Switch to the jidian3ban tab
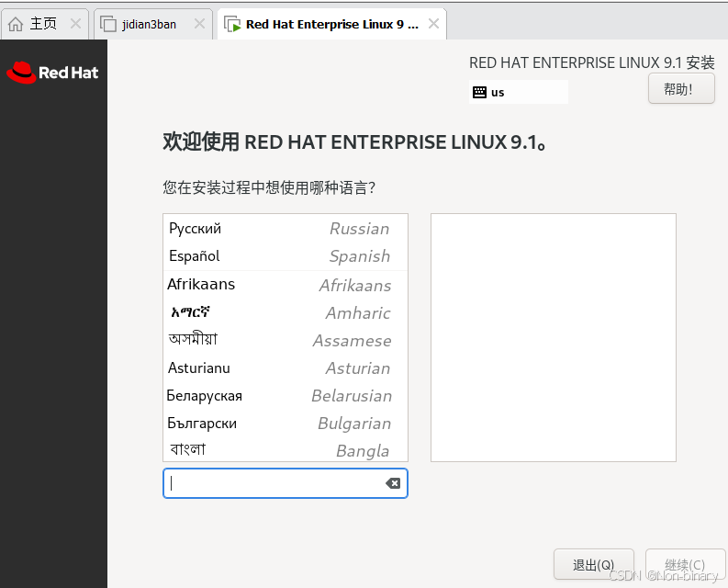This screenshot has height=588, width=728. [153, 24]
